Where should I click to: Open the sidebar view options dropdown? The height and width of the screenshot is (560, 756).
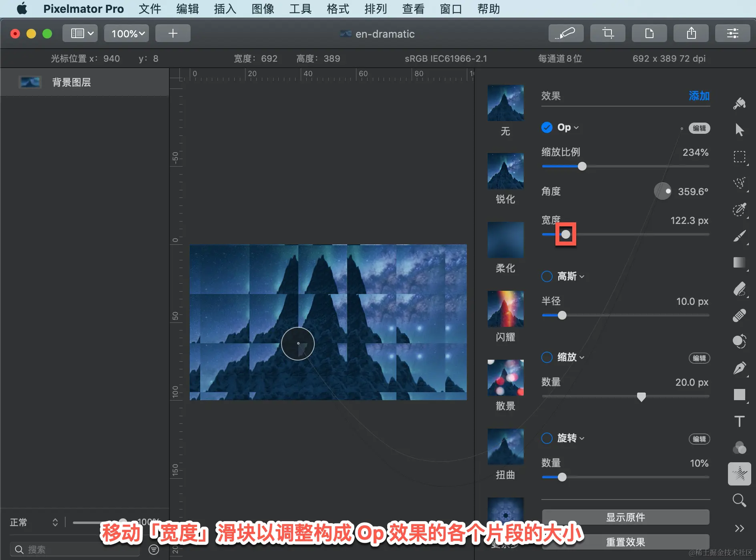pos(80,33)
